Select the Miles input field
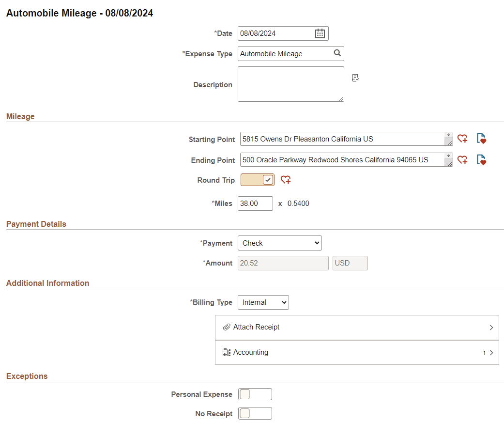Image resolution: width=504 pixels, height=423 pixels. [x=255, y=203]
